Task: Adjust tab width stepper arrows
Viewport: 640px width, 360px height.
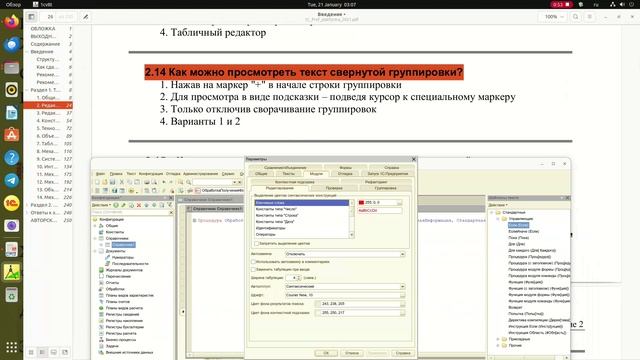Action: point(299,278)
